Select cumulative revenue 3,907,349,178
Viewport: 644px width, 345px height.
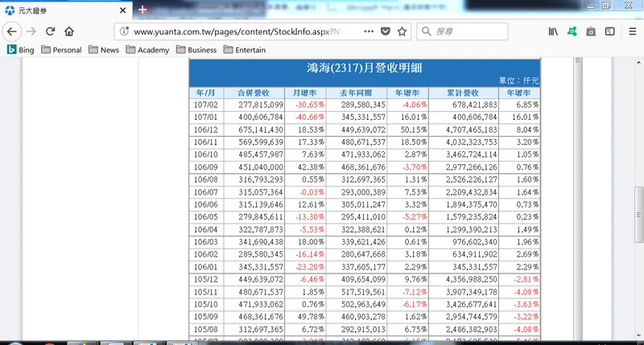[x=472, y=292]
